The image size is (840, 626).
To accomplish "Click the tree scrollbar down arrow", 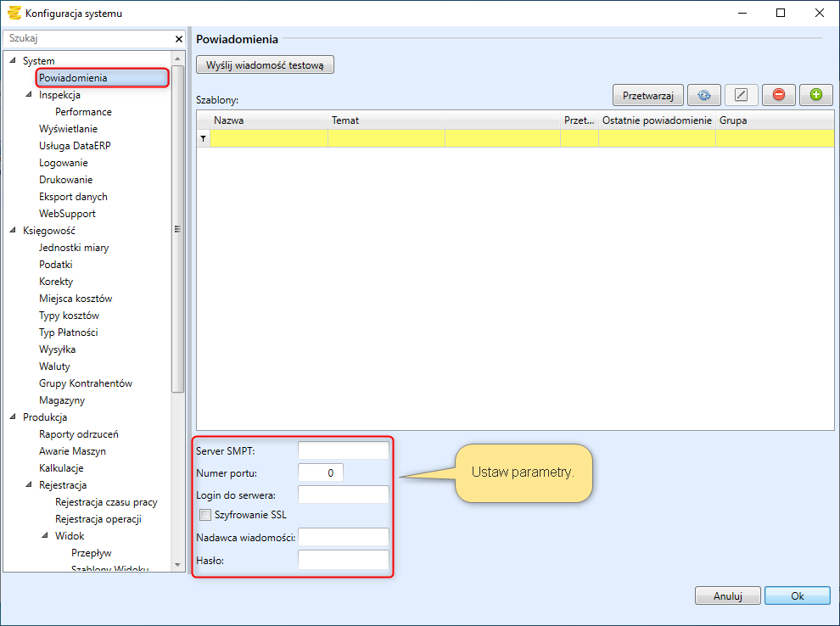I will (x=177, y=564).
